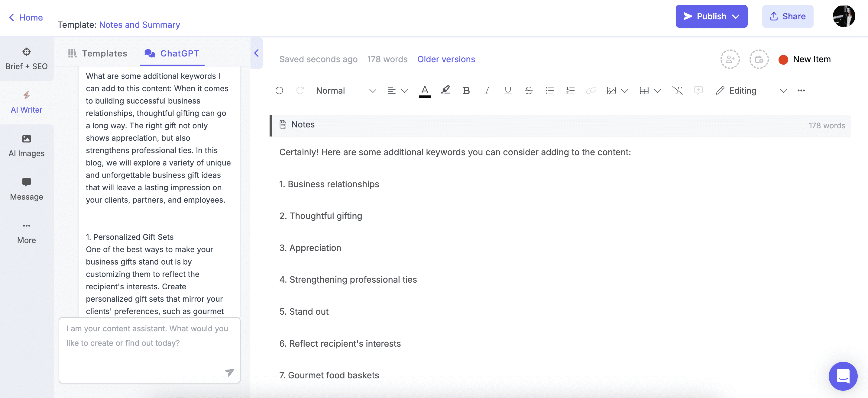The width and height of the screenshot is (868, 398).
Task: Open the live chat support bubble
Action: (x=843, y=376)
